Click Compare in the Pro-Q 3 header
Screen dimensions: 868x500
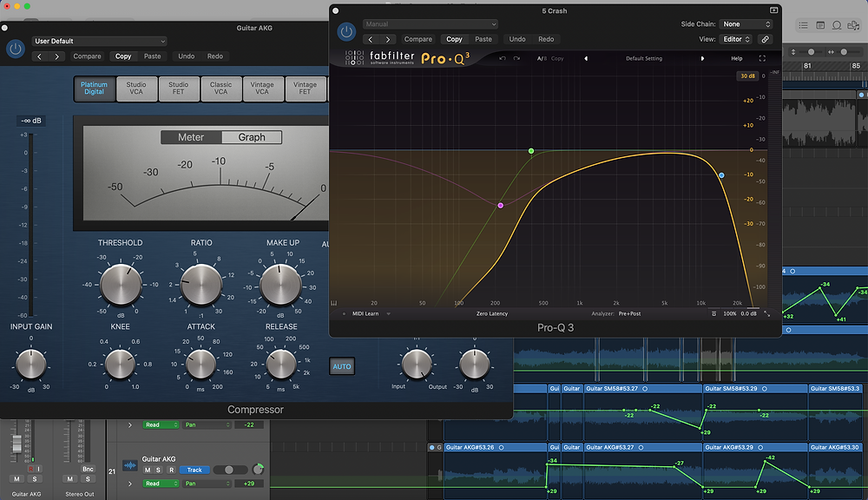[x=418, y=39]
